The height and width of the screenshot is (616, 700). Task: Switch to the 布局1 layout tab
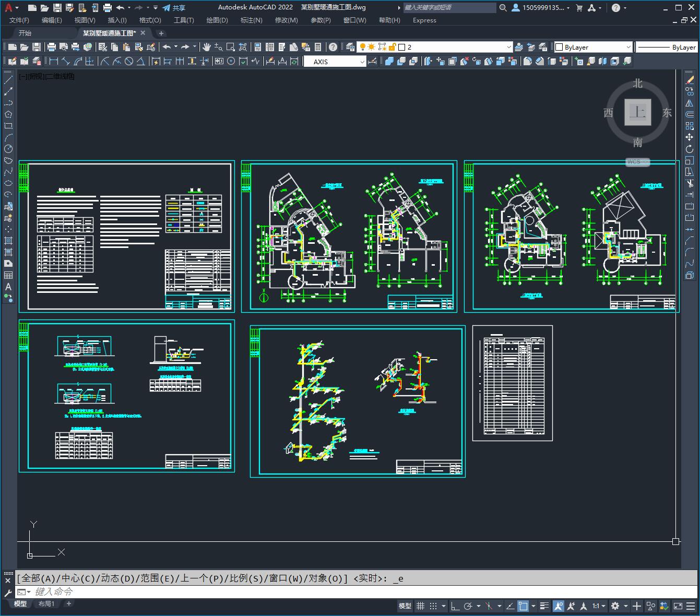pos(46,603)
